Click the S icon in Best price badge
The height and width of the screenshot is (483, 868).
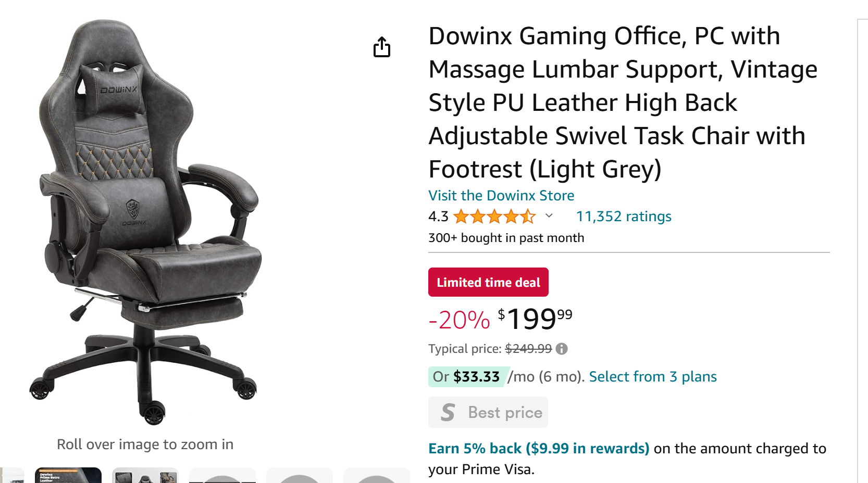coord(448,412)
